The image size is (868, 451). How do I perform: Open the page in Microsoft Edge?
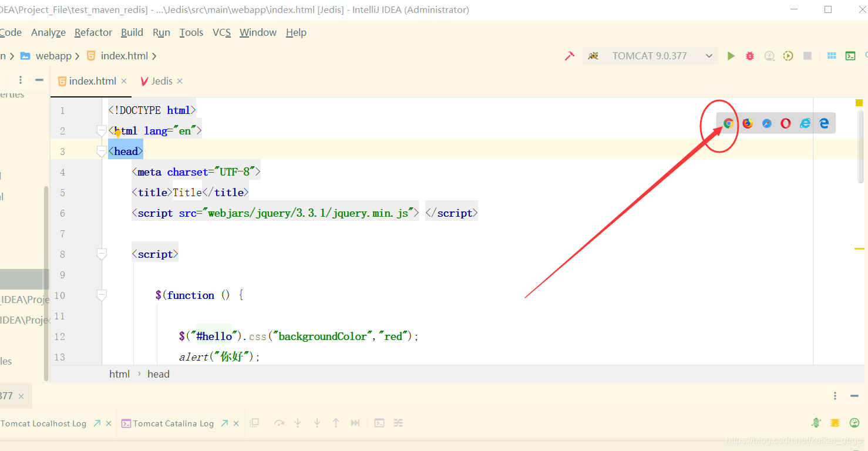point(824,123)
